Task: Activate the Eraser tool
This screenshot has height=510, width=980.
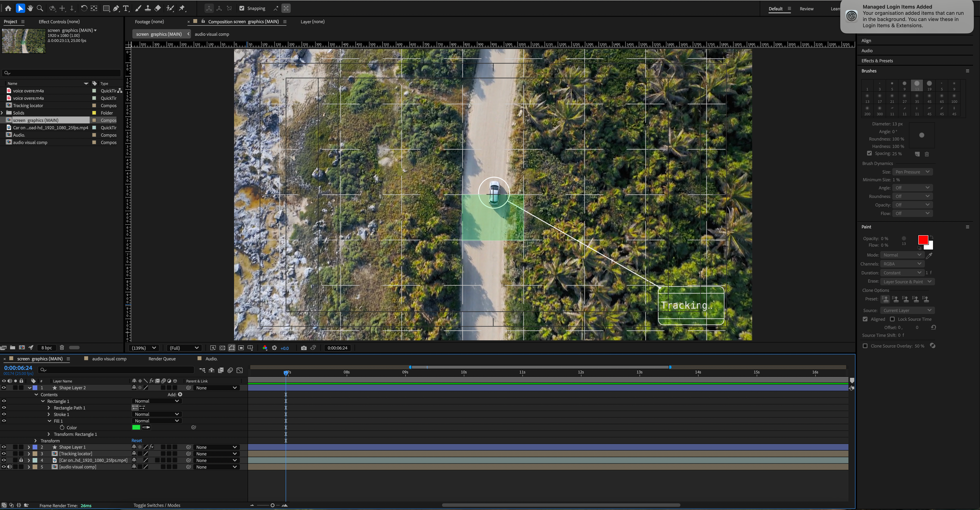Action: (158, 8)
